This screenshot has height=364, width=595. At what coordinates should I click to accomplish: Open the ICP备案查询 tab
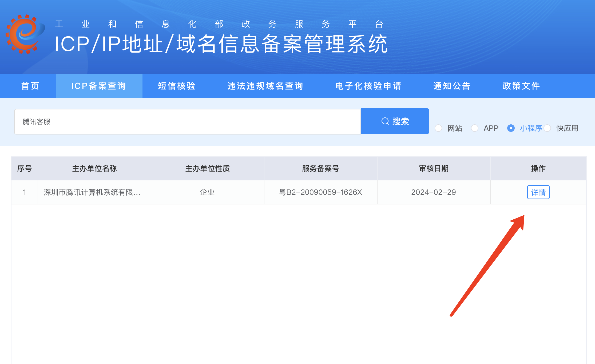(99, 86)
